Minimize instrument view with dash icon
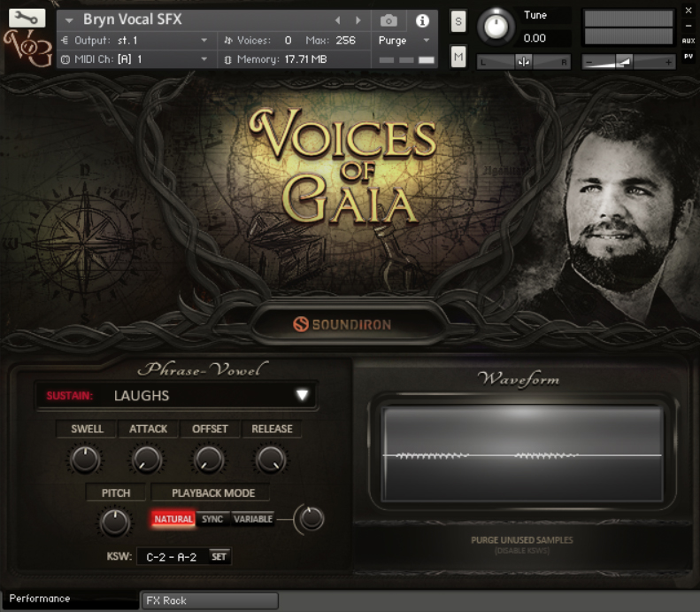The image size is (700, 612). [688, 26]
